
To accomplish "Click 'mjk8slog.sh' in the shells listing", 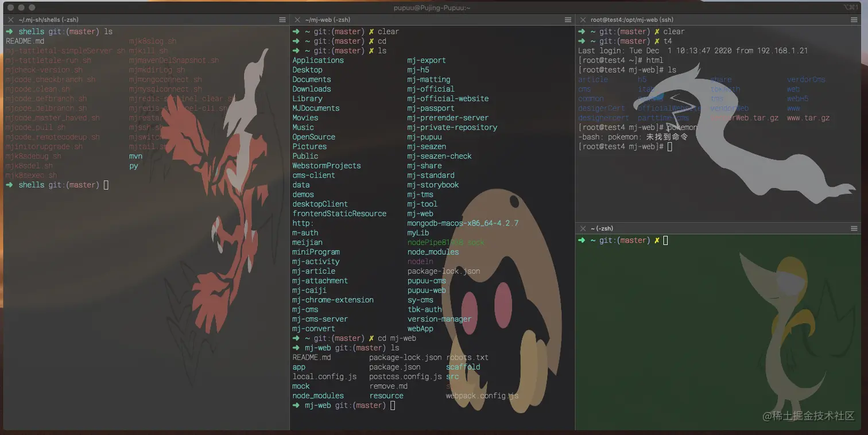I will point(153,41).
